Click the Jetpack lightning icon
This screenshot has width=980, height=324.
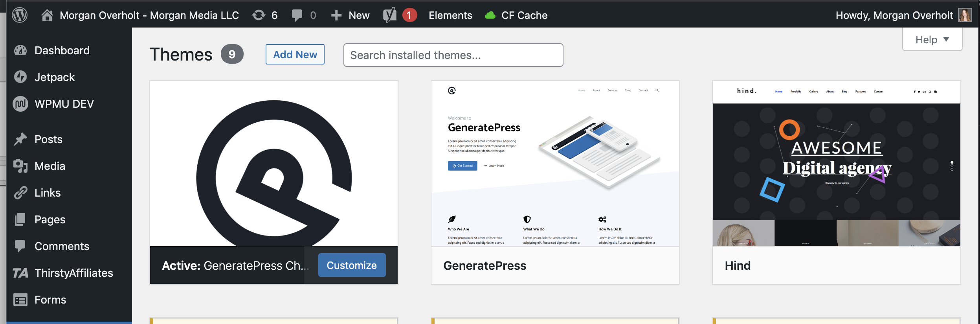tap(20, 77)
